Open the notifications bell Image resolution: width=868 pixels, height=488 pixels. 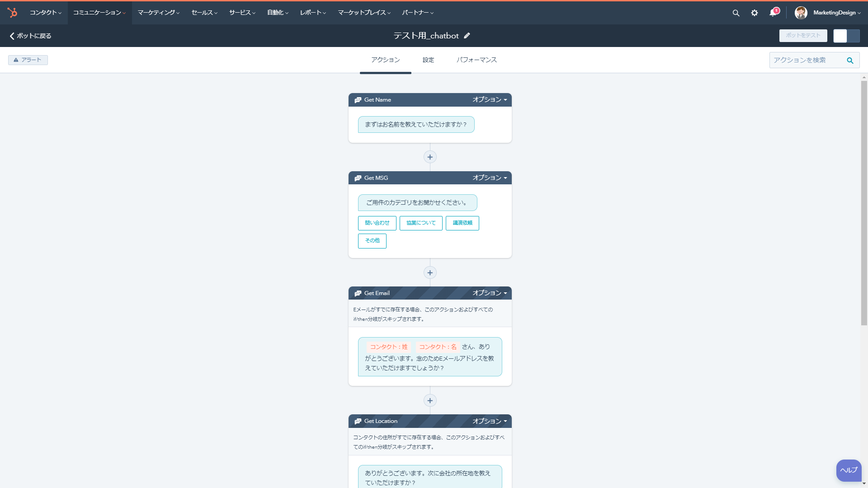pos(773,13)
